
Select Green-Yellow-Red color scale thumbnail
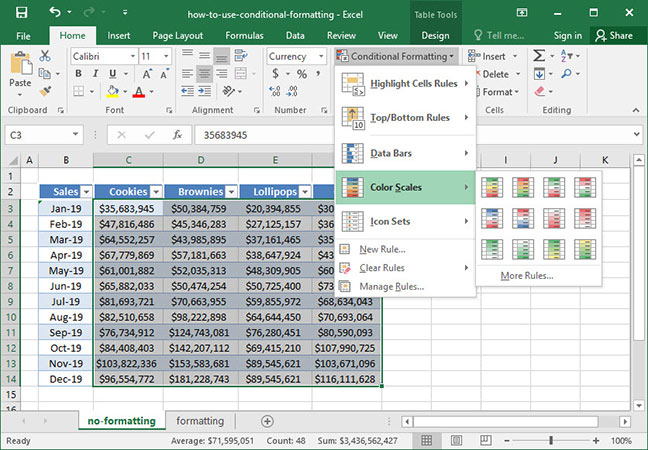click(492, 187)
